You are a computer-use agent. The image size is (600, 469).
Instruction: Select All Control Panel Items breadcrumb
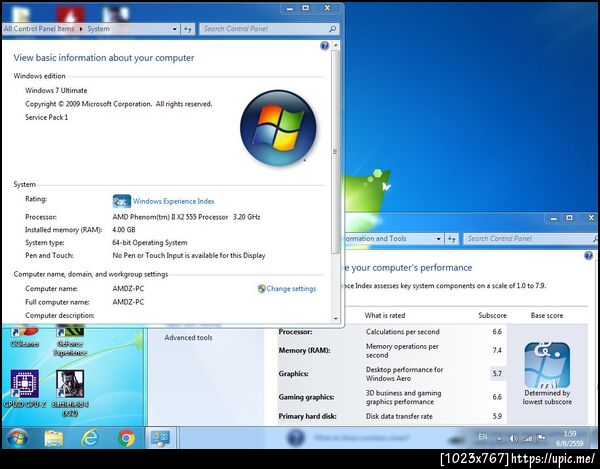39,29
